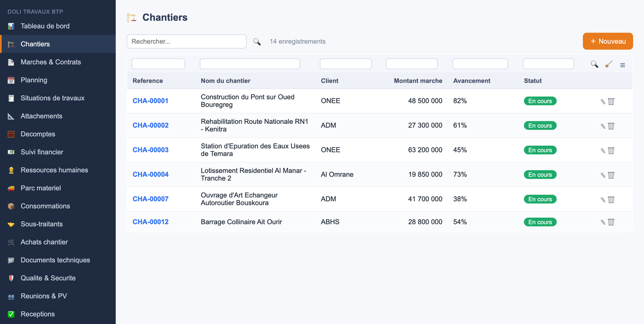Sort by Montant marche column header
The width and height of the screenshot is (644, 324).
tap(418, 81)
